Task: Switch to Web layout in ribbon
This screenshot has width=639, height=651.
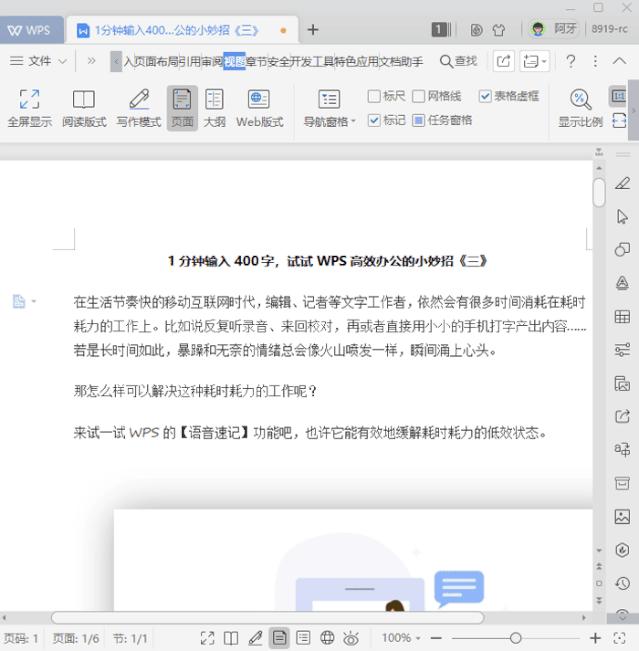Action: (260, 108)
